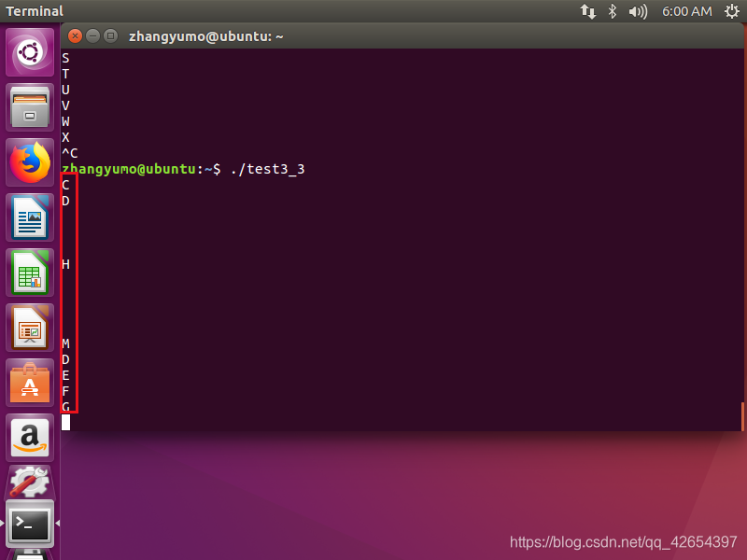The width and height of the screenshot is (747, 560).
Task: Click the letter S at top of output
Action: (x=65, y=58)
